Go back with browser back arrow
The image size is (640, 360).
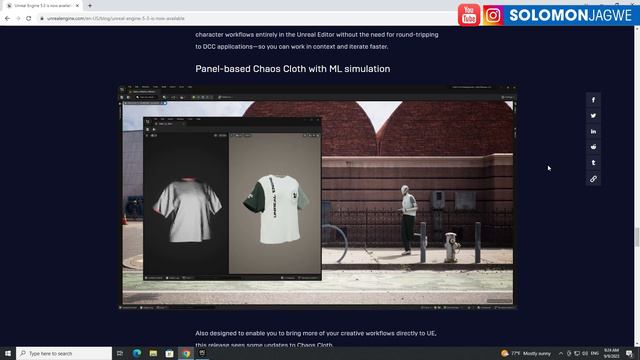click(x=7, y=18)
